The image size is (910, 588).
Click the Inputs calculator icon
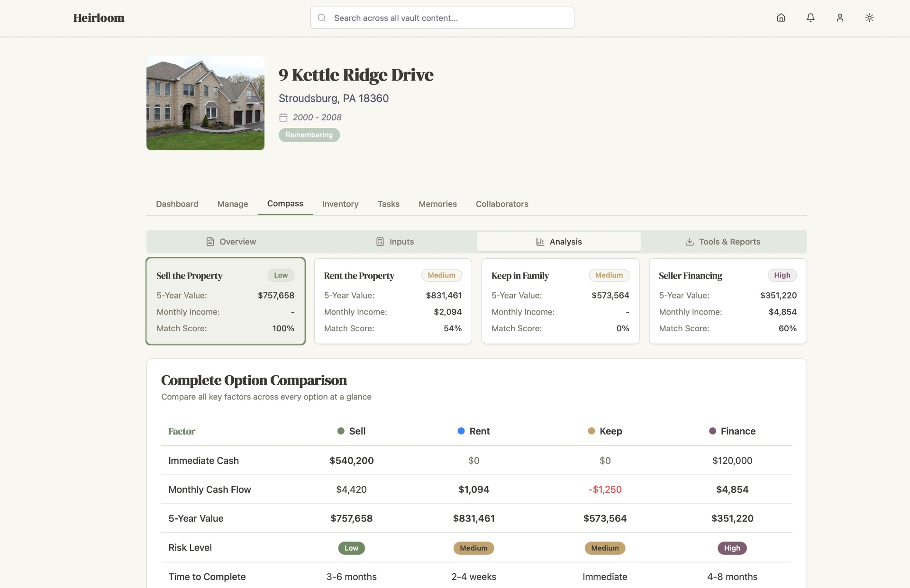[380, 242]
